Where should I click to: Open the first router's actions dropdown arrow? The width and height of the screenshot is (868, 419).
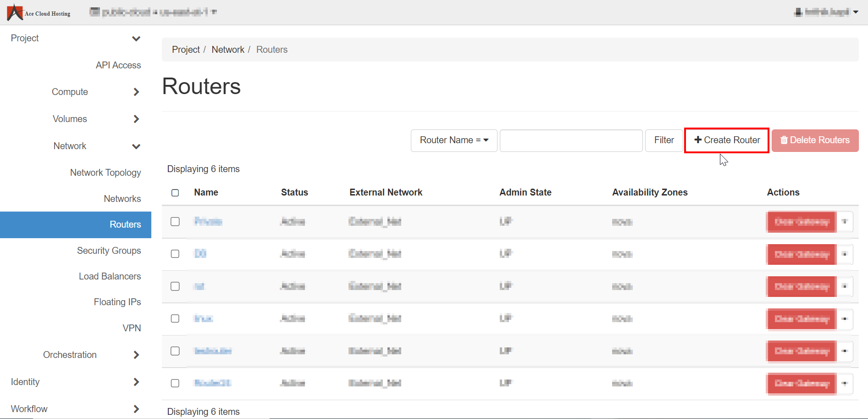[x=845, y=222]
